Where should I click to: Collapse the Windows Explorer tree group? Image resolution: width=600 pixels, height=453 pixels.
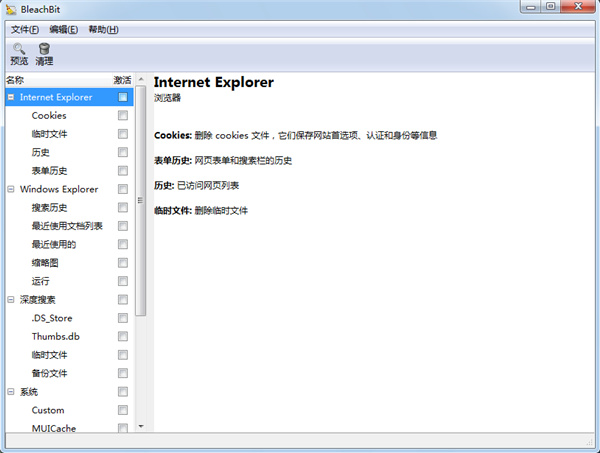point(10,189)
